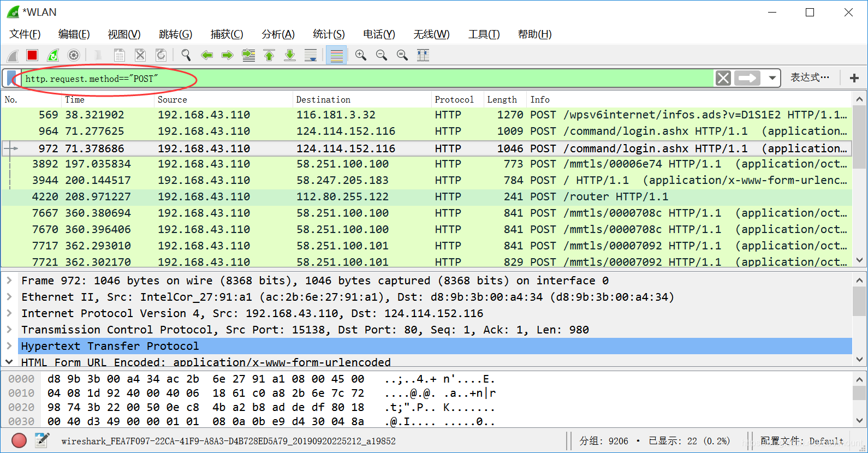Select packet 4220 POST /router row
The image size is (868, 453).
(426, 197)
